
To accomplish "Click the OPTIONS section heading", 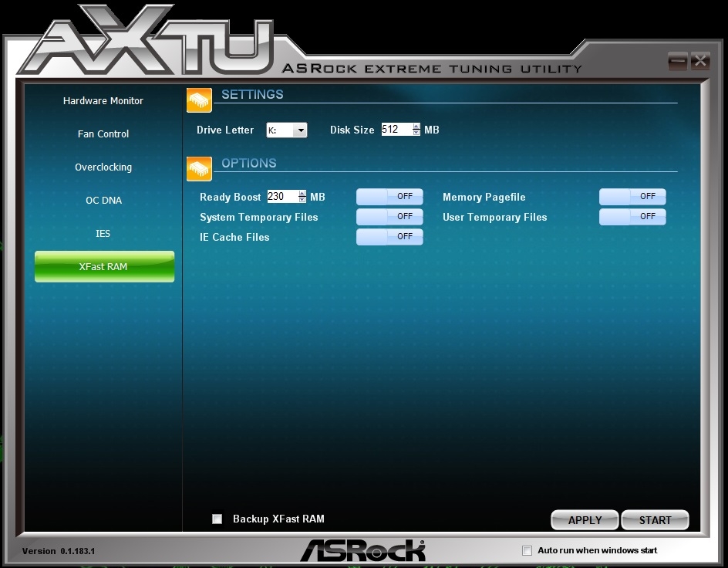I will (249, 163).
